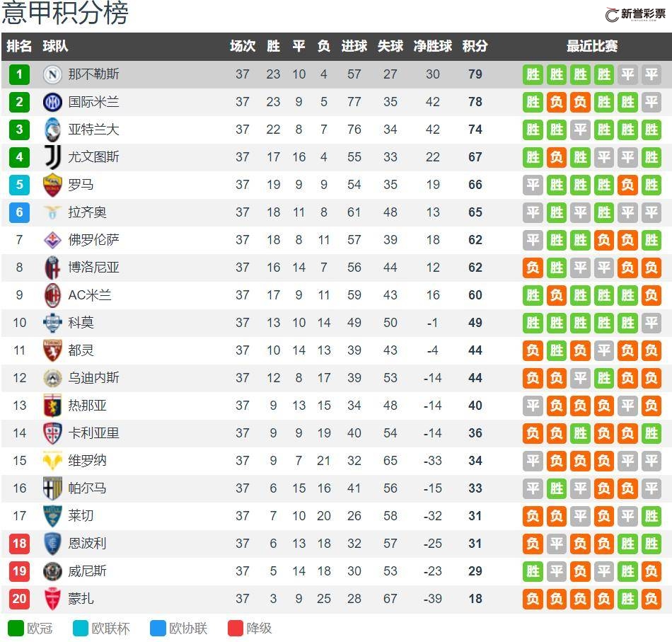Viewport: 672px width, 642px height.
Task: Click the Parma striped shield logo
Action: [x=52, y=488]
